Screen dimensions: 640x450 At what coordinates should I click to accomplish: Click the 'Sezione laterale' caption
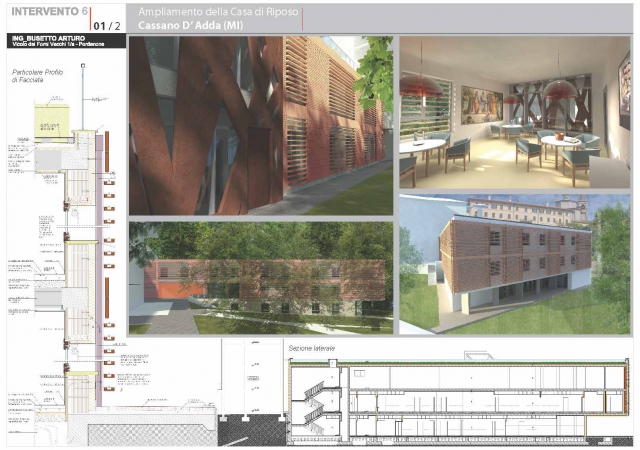312,348
